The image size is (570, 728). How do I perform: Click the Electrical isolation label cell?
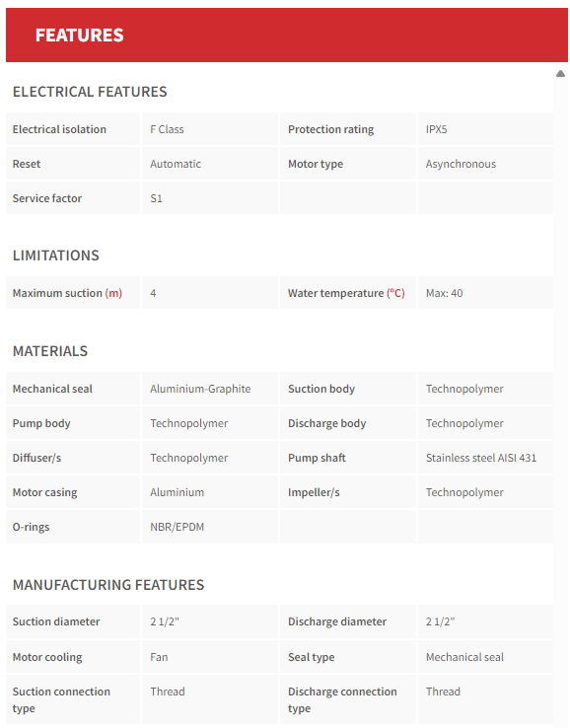[73, 129]
